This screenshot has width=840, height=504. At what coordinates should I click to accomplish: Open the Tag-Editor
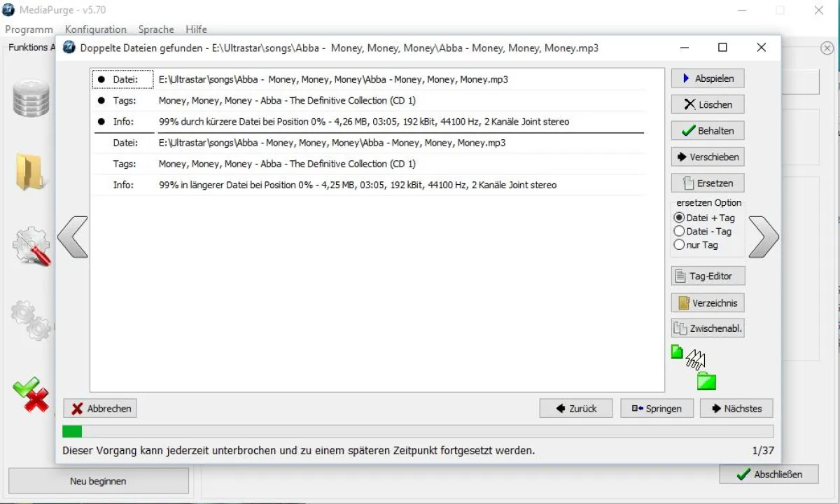[707, 276]
